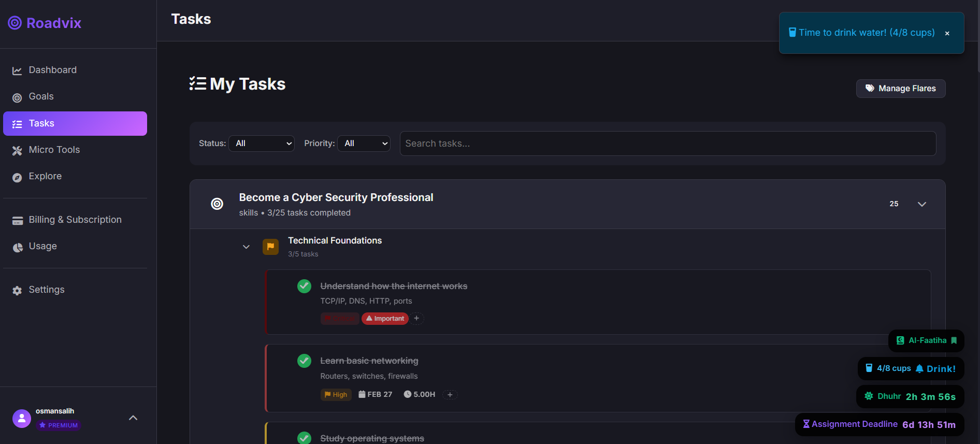Image resolution: width=980 pixels, height=444 pixels.
Task: Click the Drink! bell reminder
Action: coord(935,369)
